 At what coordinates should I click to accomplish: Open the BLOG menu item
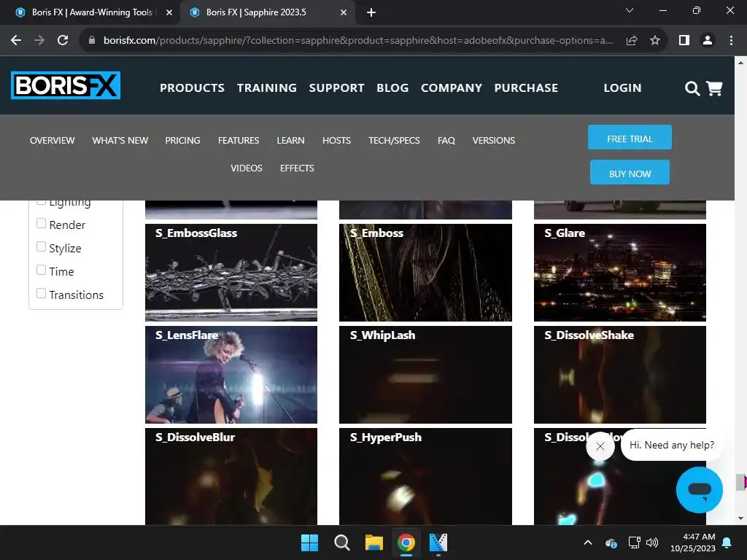pos(392,88)
